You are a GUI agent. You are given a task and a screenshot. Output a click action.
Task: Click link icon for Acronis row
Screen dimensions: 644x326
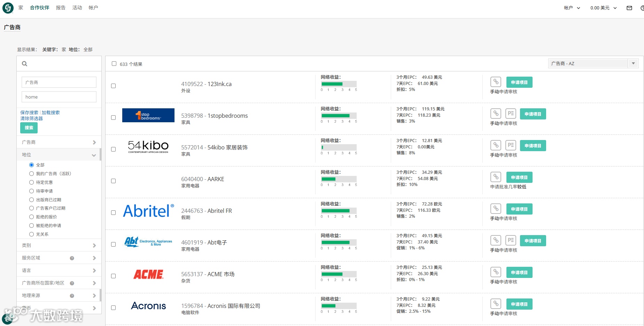(x=496, y=304)
